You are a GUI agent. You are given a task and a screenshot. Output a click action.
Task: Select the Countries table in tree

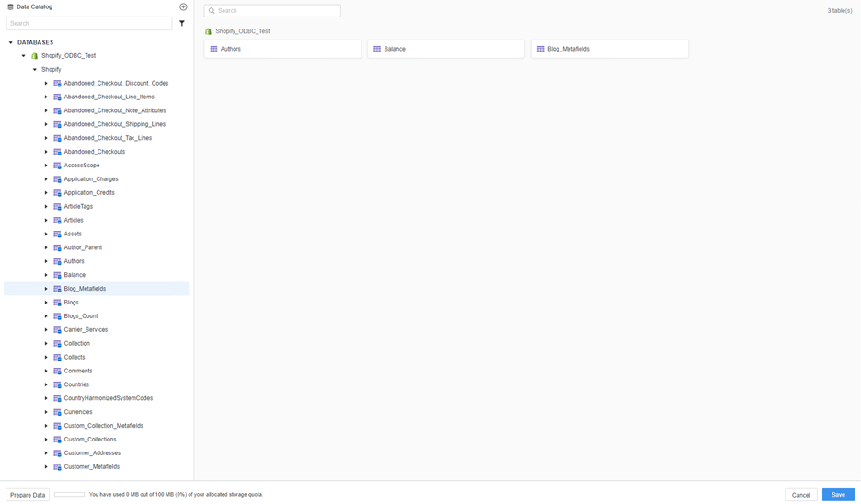pyautogui.click(x=76, y=384)
